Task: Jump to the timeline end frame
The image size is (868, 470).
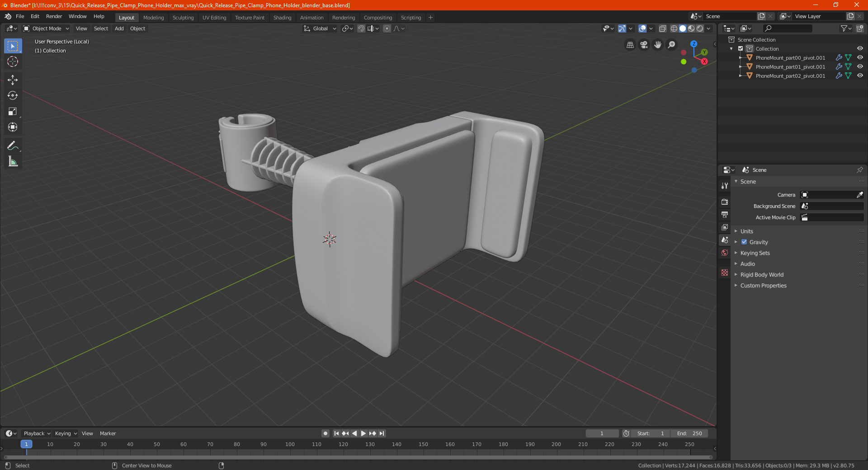Action: coord(382,433)
